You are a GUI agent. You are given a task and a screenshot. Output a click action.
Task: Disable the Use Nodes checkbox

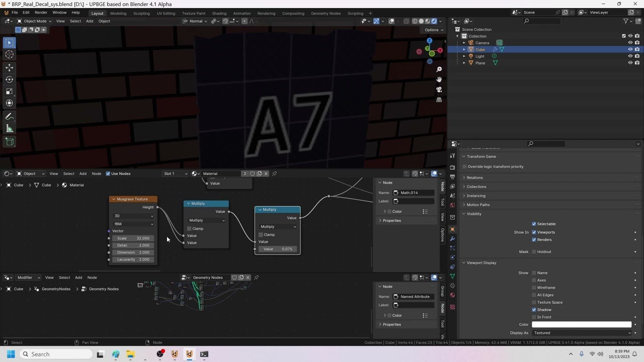pos(108,173)
